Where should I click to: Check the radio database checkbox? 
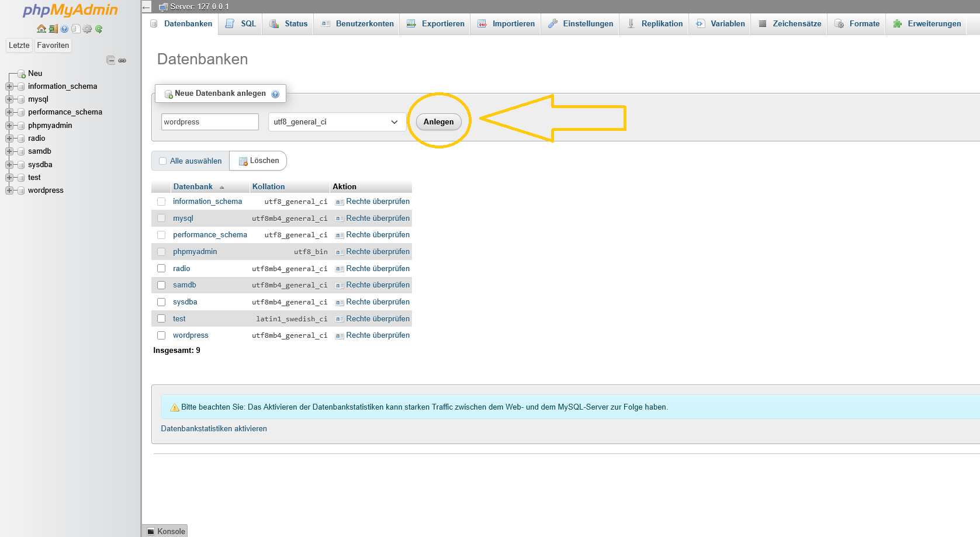161,268
